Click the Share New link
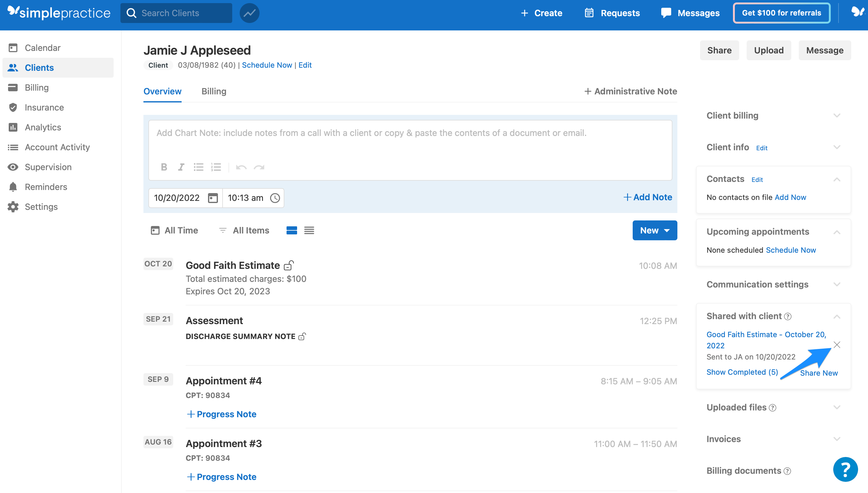868x493 pixels. tap(819, 373)
